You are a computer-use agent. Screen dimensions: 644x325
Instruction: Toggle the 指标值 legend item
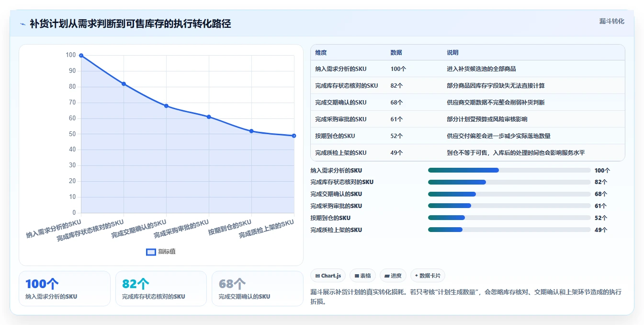point(161,252)
